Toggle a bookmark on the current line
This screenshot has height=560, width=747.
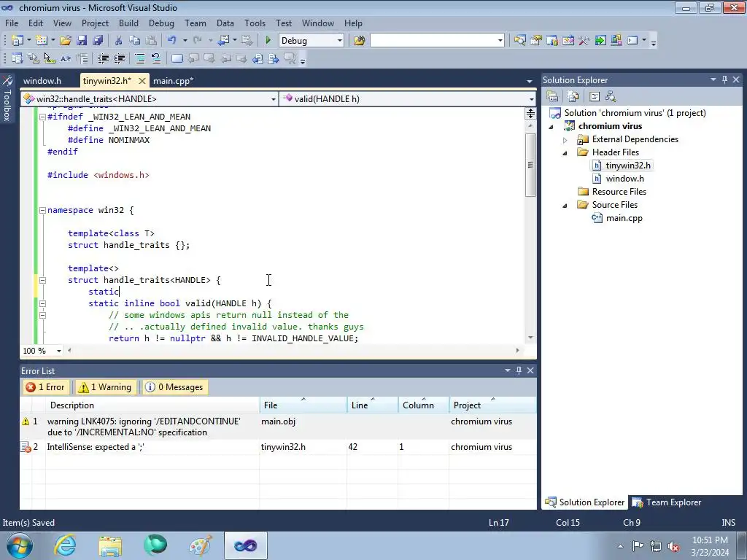pyautogui.click(x=177, y=58)
